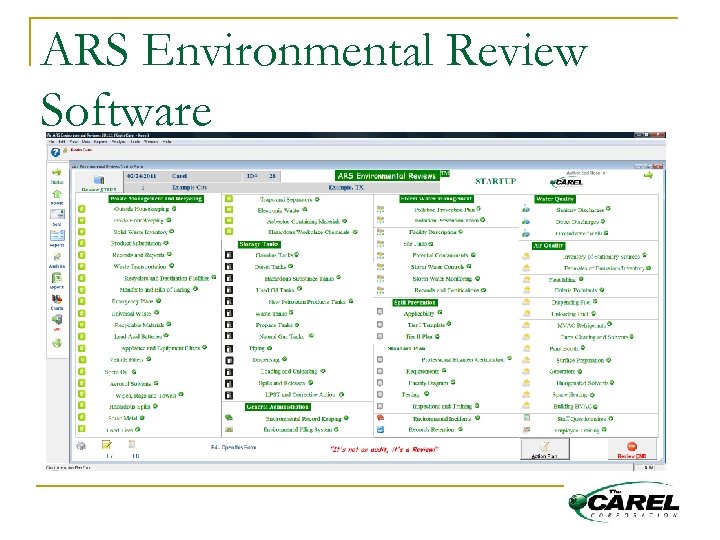
Task: Open Waste Transportation item
Action: pos(140,267)
